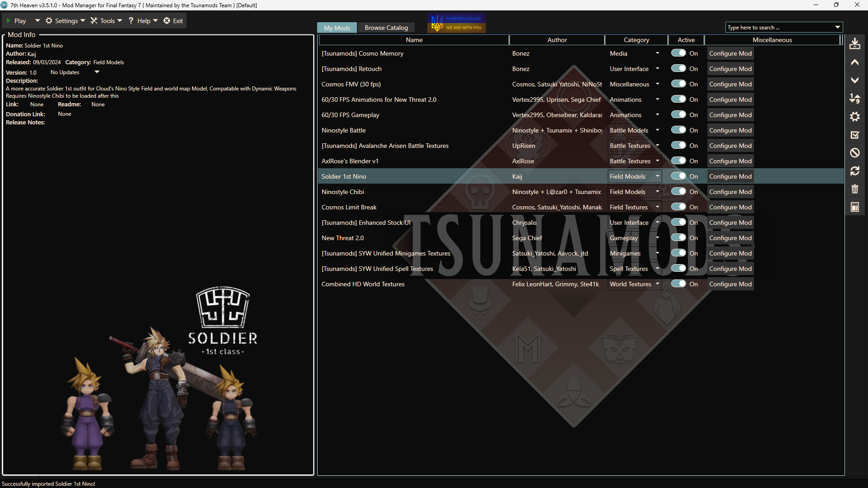Toggle off Retouch mod

click(678, 68)
